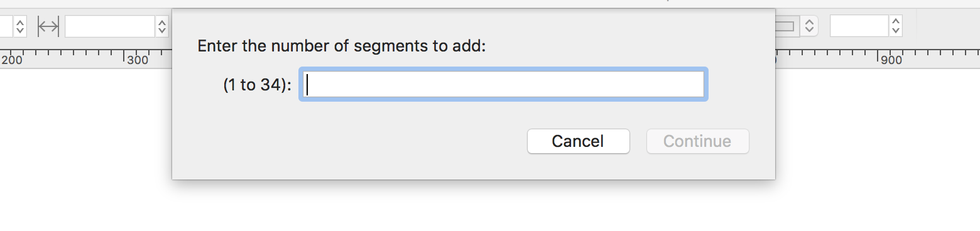This screenshot has width=980, height=231.
Task: Decrease value with far-left stepper down arrow
Action: pos(20,31)
